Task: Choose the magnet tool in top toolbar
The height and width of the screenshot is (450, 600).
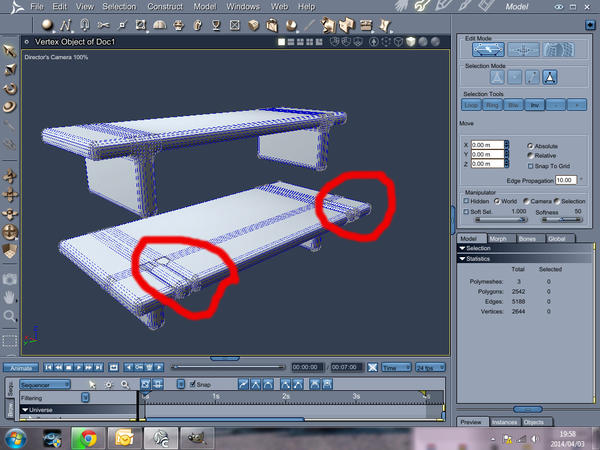Action: (85, 25)
